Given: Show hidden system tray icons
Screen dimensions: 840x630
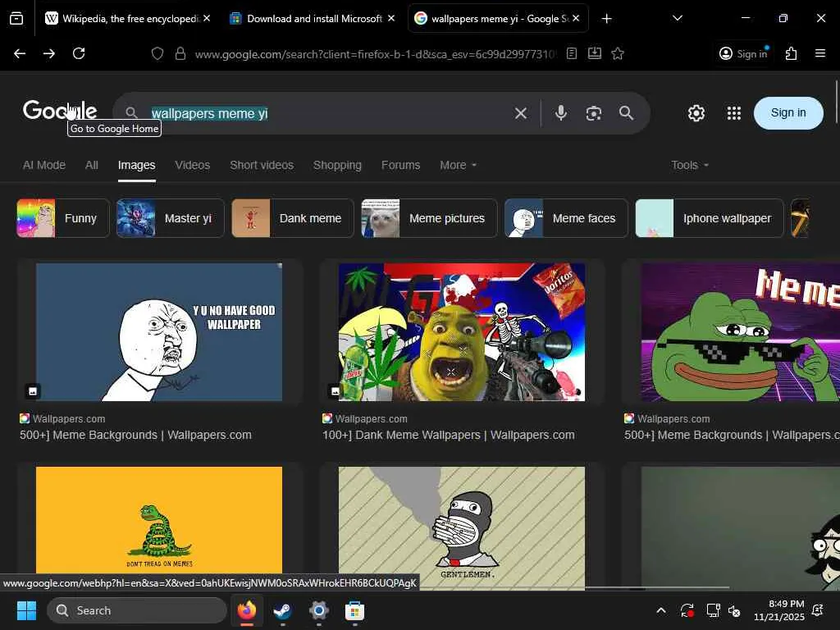Looking at the screenshot, I should click(x=661, y=610).
